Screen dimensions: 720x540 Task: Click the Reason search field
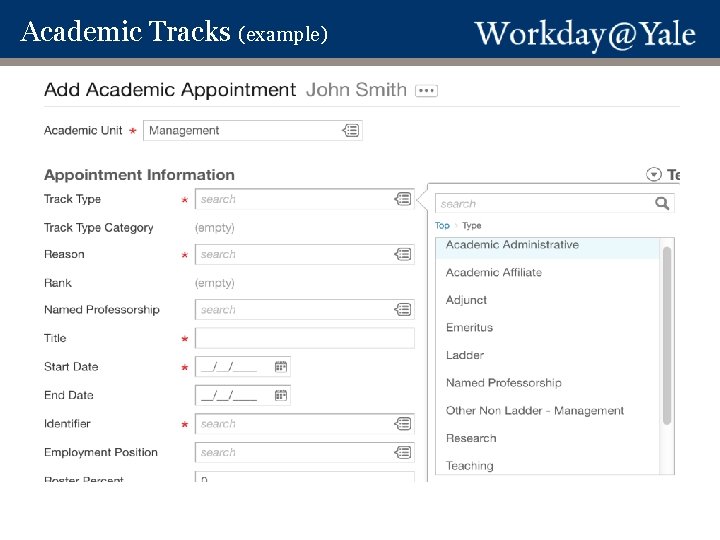[x=304, y=254]
